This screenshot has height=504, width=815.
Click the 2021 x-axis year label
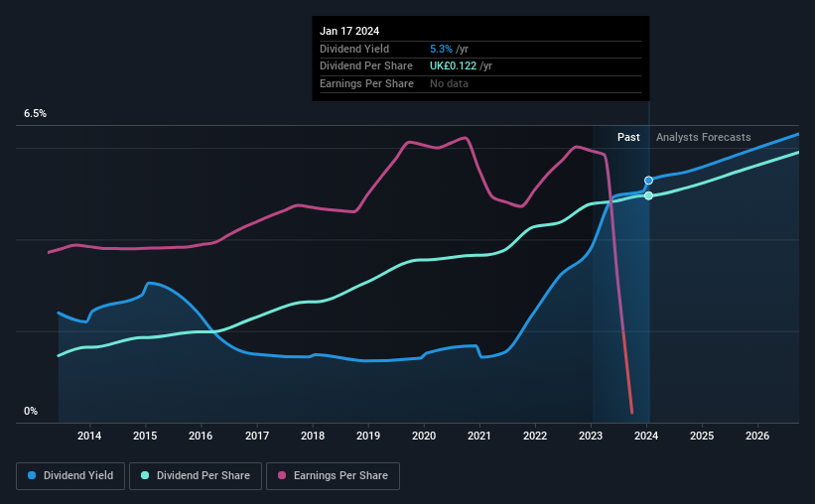pos(479,436)
